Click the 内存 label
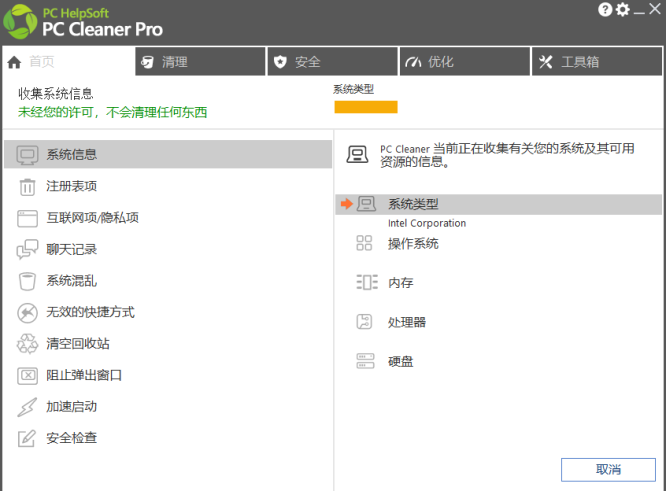 401,283
